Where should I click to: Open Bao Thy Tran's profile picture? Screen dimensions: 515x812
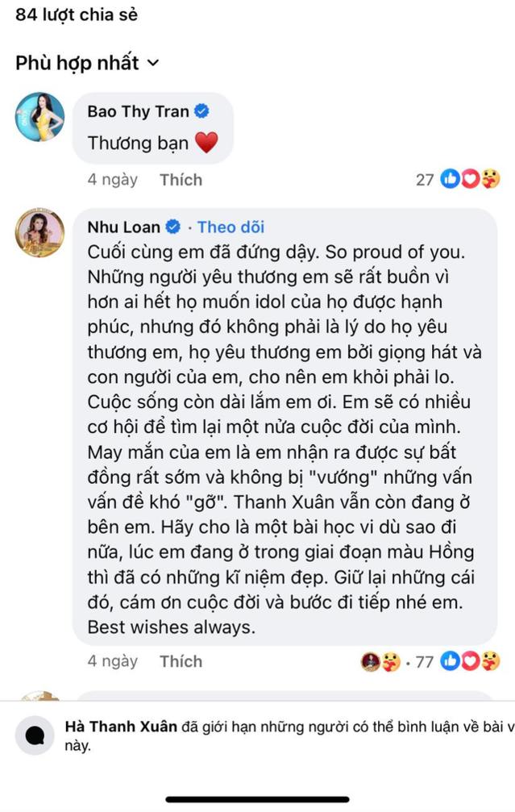(39, 118)
